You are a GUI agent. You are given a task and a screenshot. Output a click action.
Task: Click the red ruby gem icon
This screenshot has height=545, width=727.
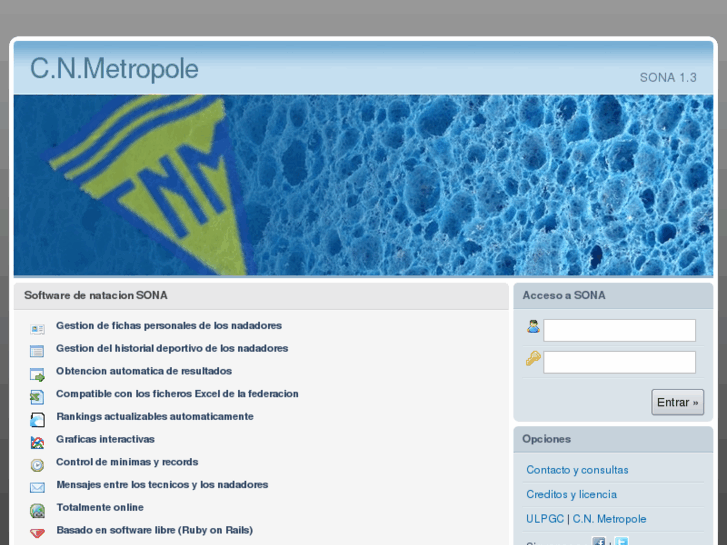click(x=37, y=533)
